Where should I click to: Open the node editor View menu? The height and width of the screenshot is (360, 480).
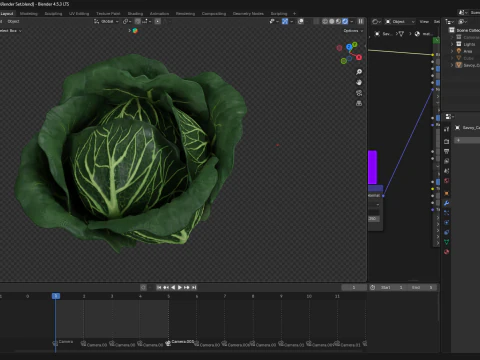click(424, 22)
